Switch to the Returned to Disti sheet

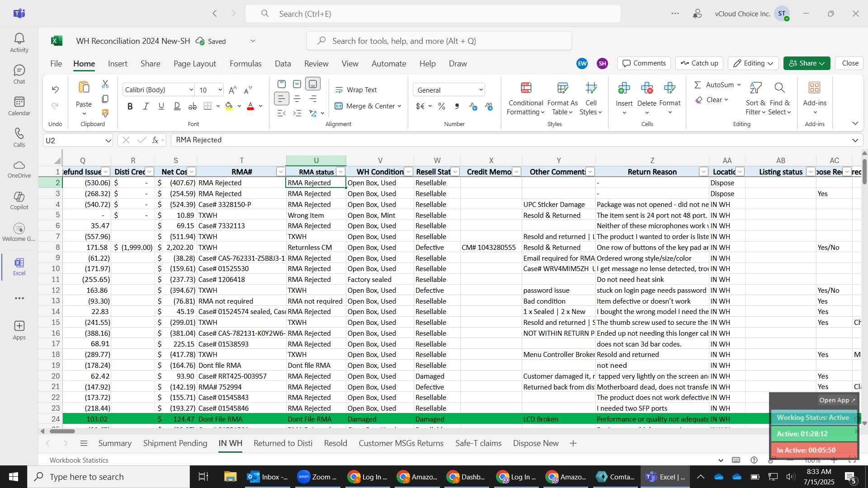[x=283, y=443]
